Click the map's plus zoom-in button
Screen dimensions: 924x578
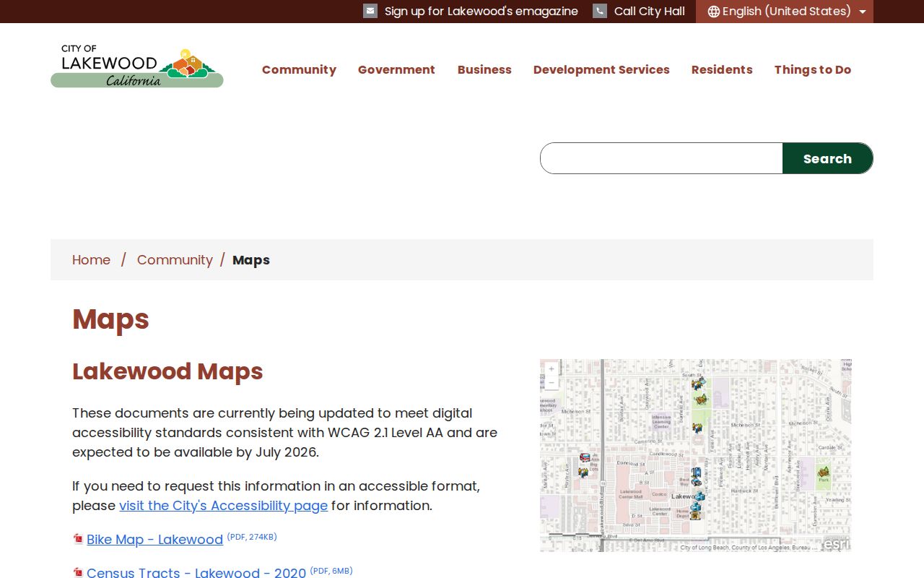coord(552,368)
